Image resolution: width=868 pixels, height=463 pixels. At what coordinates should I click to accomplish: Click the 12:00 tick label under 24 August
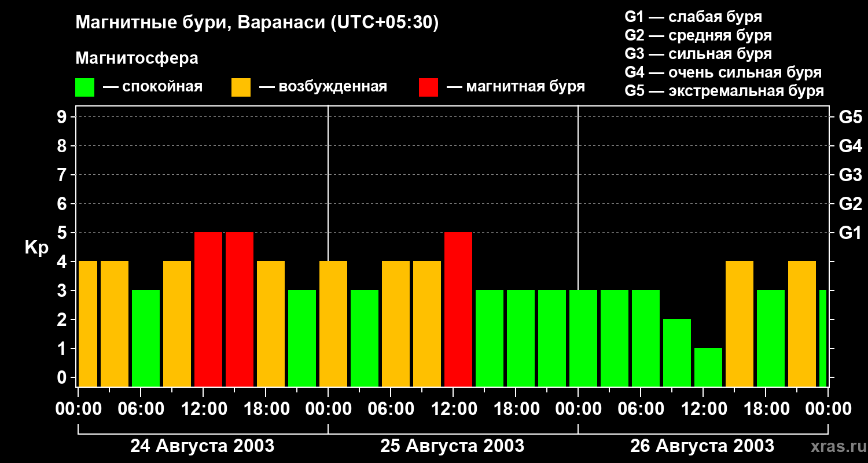point(203,409)
